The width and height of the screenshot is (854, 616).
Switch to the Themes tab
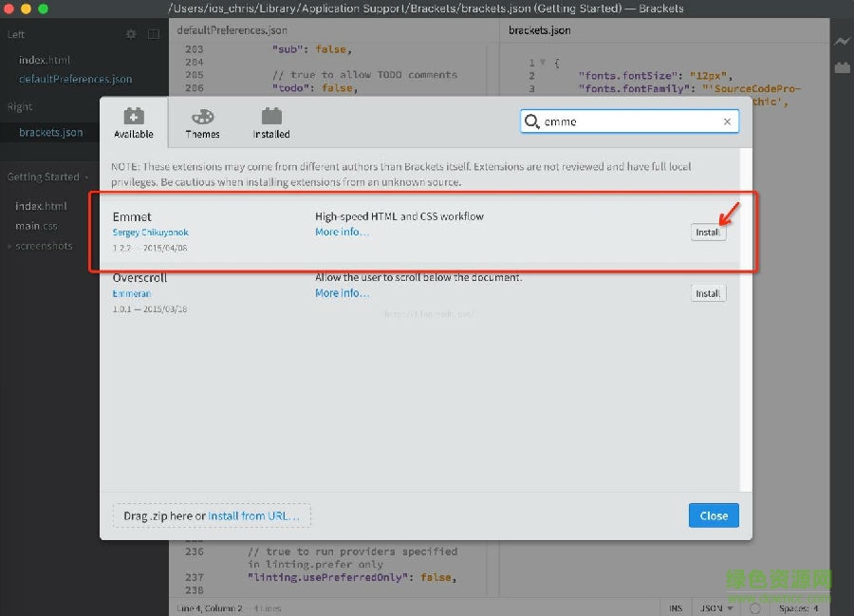(202, 122)
